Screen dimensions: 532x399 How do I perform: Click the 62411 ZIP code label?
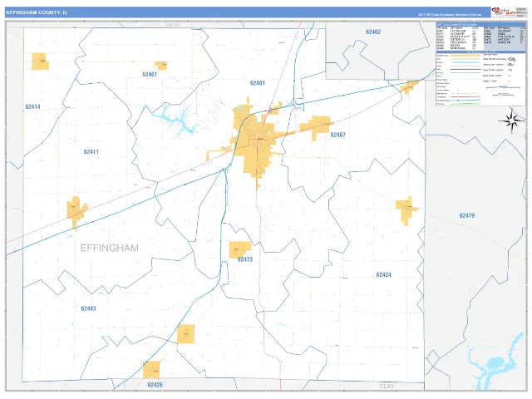pos(91,152)
